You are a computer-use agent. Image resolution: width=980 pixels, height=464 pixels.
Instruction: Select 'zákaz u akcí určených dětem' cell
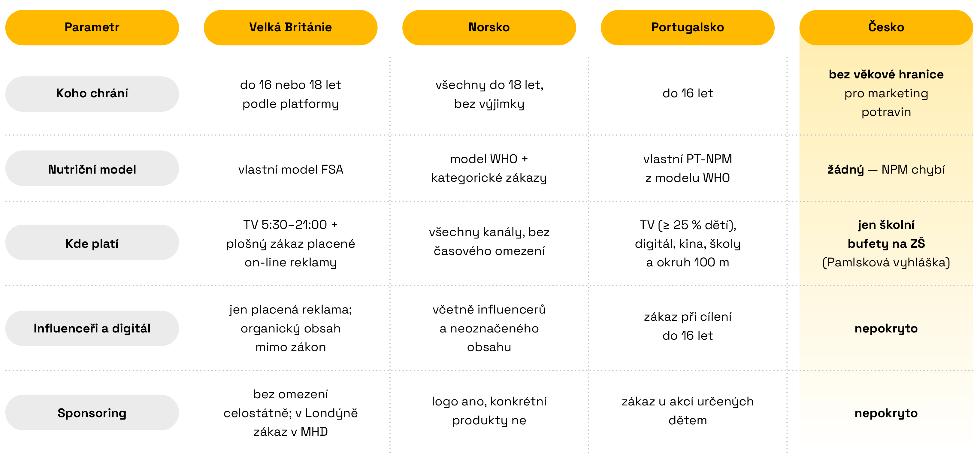coord(688,411)
